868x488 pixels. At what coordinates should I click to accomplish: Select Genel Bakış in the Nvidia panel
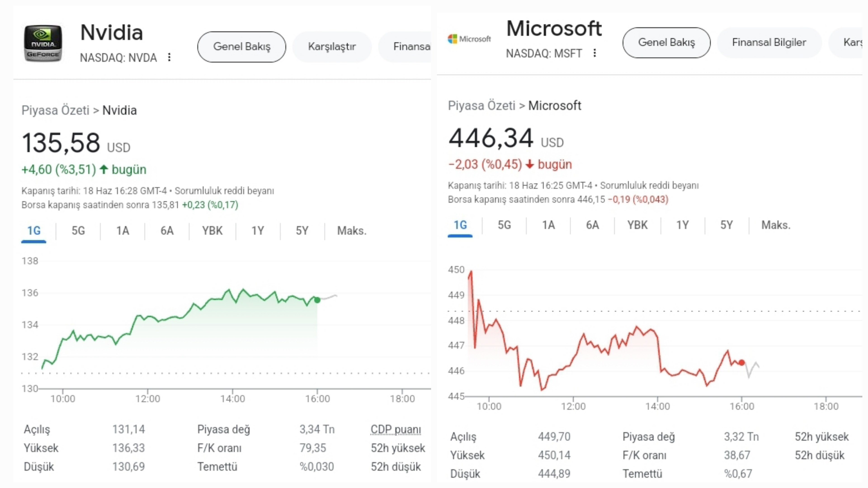click(242, 47)
